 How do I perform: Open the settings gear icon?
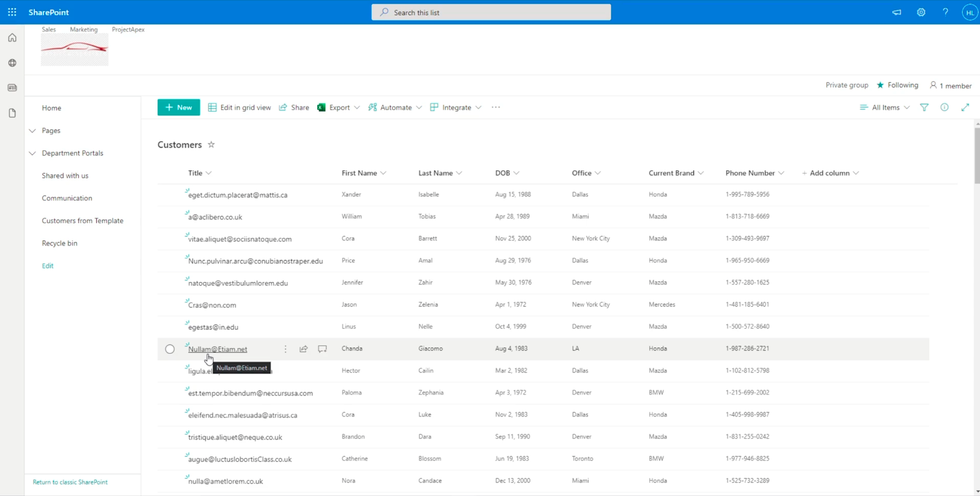point(921,12)
